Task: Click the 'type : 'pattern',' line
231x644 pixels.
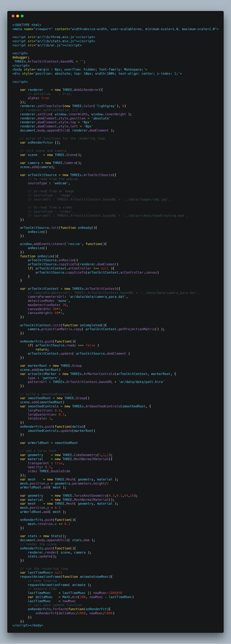Action: point(44,378)
